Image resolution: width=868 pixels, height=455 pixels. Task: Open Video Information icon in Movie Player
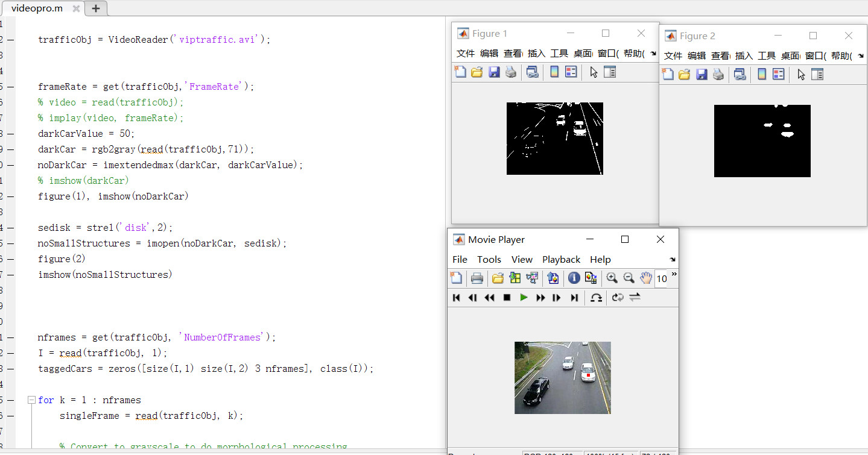coord(574,278)
